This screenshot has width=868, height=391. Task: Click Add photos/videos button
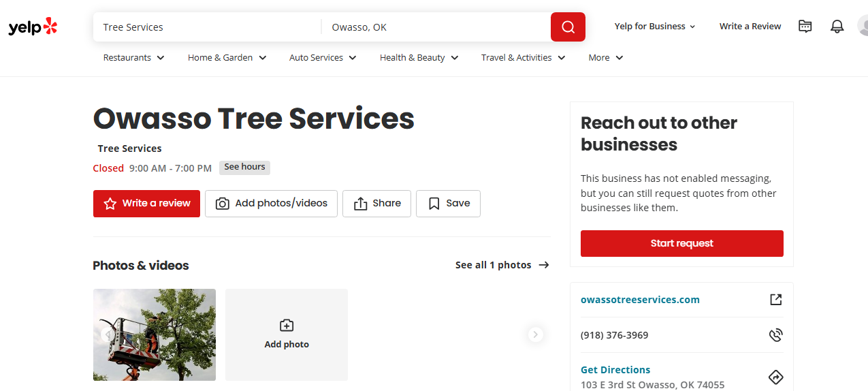point(271,204)
